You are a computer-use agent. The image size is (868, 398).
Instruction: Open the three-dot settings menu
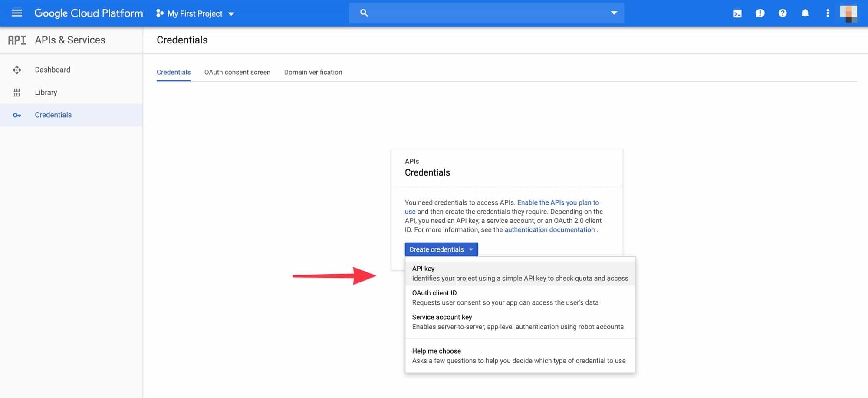point(828,13)
